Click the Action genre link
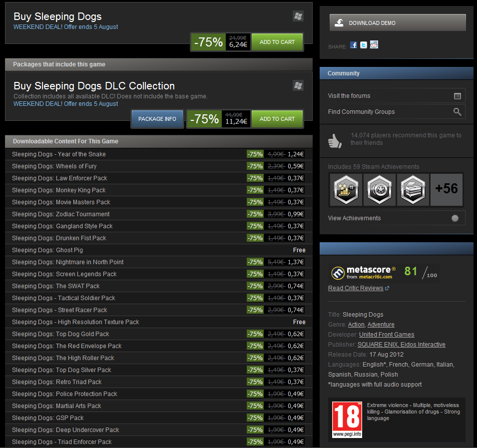 click(356, 325)
